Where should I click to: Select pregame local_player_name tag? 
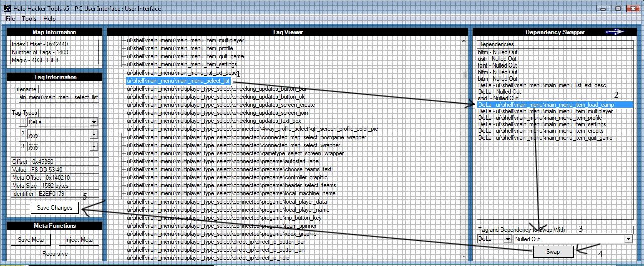(227, 210)
